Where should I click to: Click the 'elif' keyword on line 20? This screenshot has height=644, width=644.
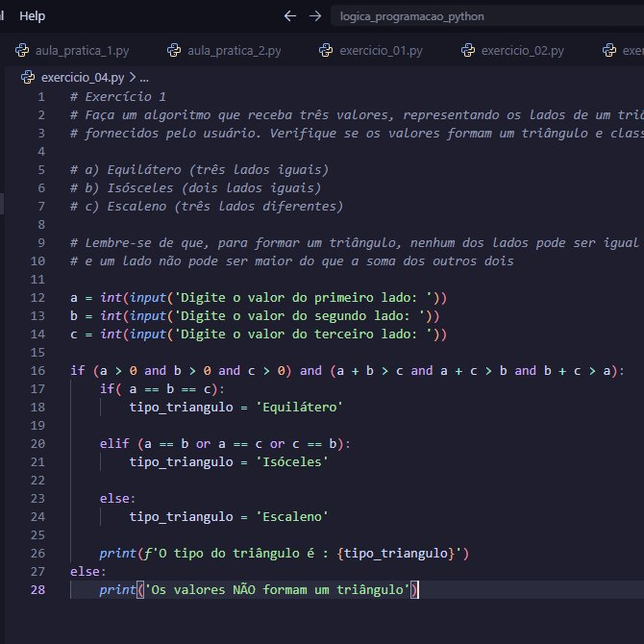coord(114,443)
